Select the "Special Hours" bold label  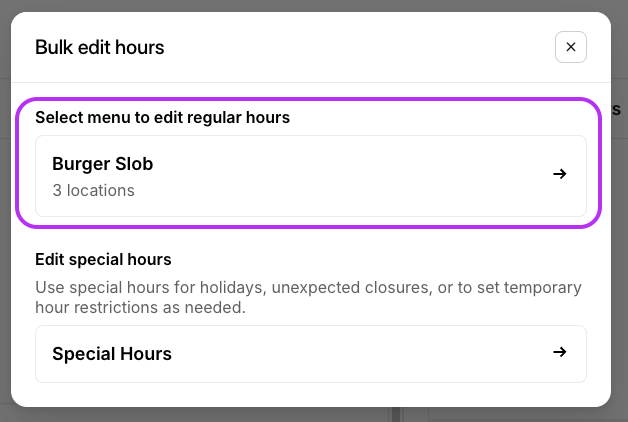coord(112,353)
